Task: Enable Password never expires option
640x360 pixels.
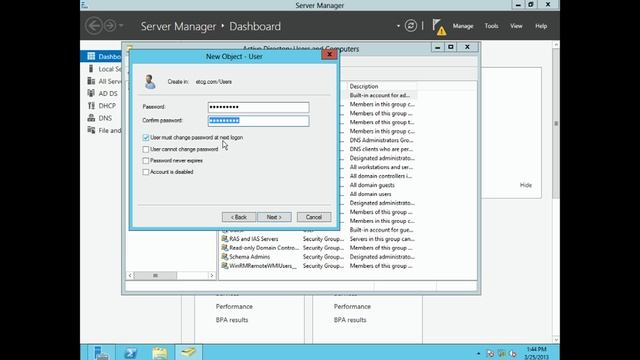Action: click(x=146, y=160)
